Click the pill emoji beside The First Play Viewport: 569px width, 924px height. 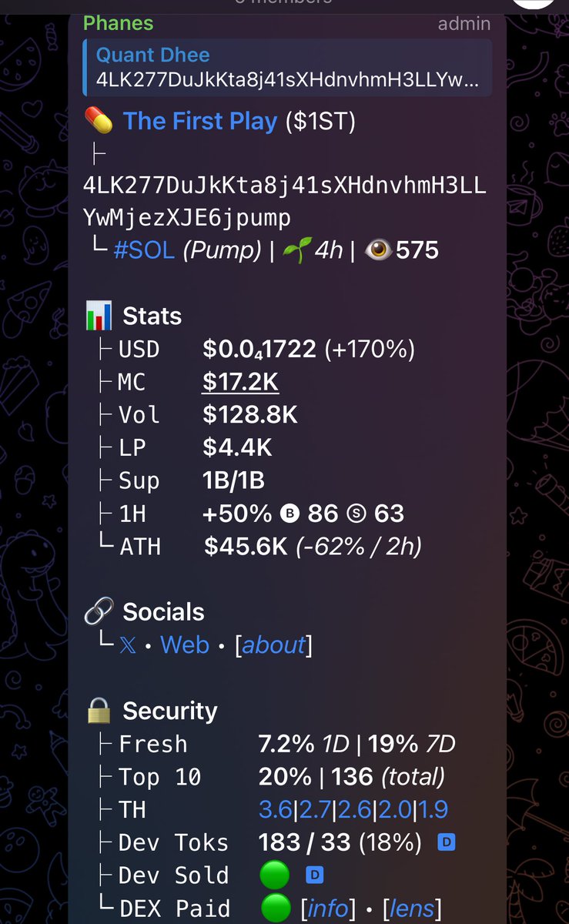[99, 122]
